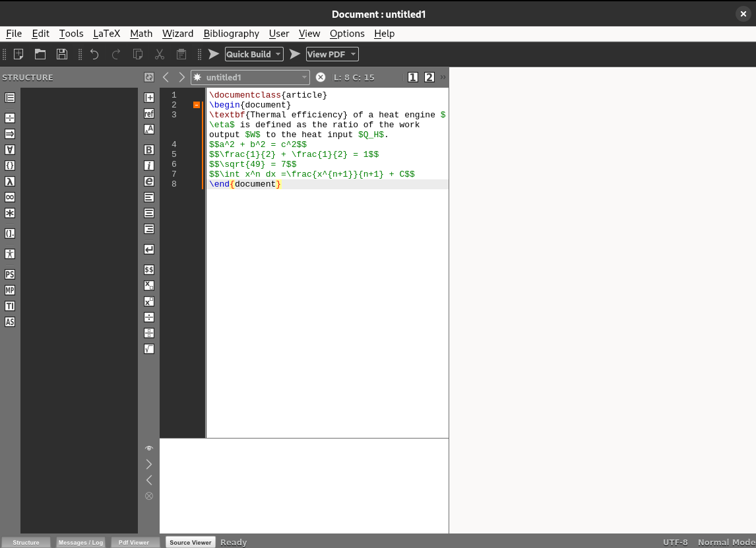Click the Save file icon in toolbar

62,54
